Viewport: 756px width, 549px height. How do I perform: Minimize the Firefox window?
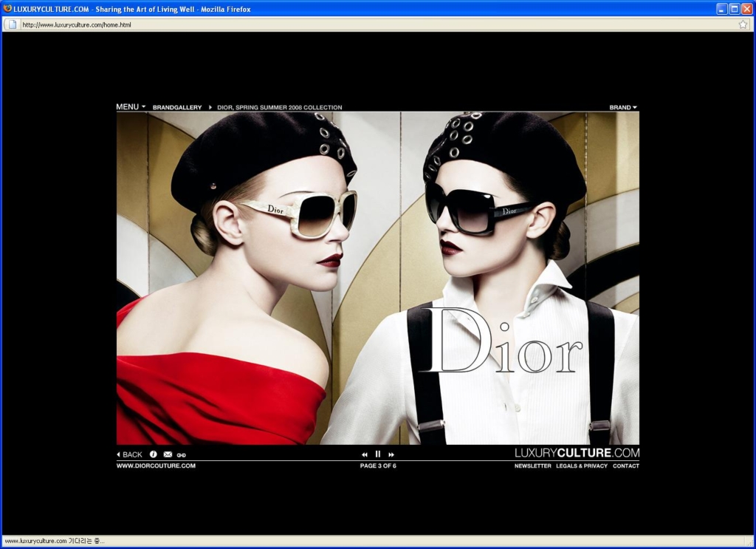pos(722,9)
